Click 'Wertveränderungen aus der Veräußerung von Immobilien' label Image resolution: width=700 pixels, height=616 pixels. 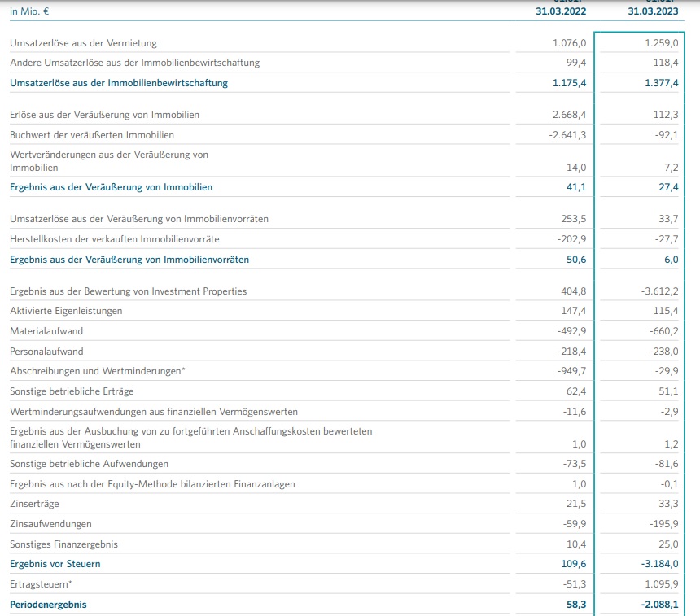[109, 161]
